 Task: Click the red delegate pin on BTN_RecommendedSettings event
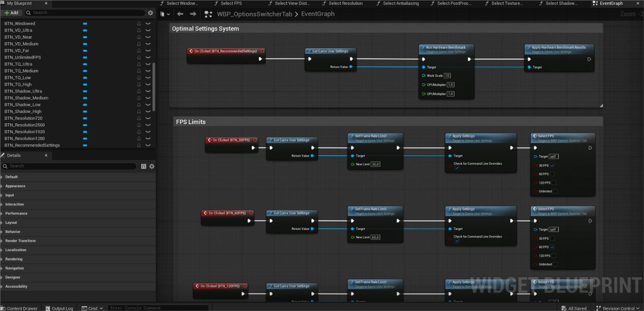tap(262, 51)
